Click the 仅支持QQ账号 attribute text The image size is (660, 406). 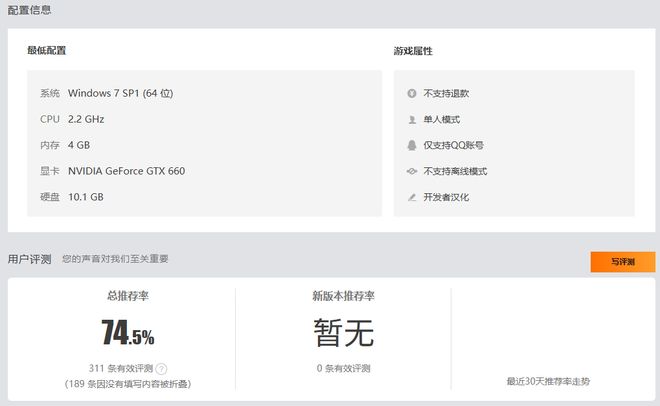(x=453, y=145)
